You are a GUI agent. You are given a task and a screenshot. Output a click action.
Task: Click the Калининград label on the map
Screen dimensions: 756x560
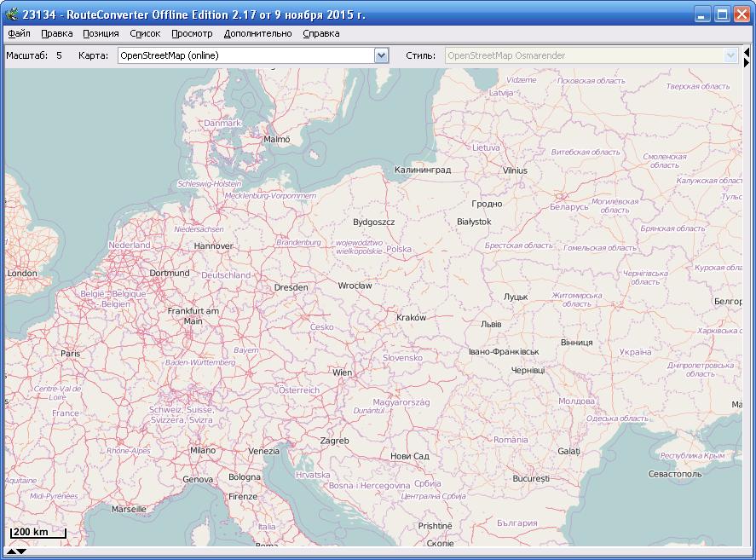423,170
